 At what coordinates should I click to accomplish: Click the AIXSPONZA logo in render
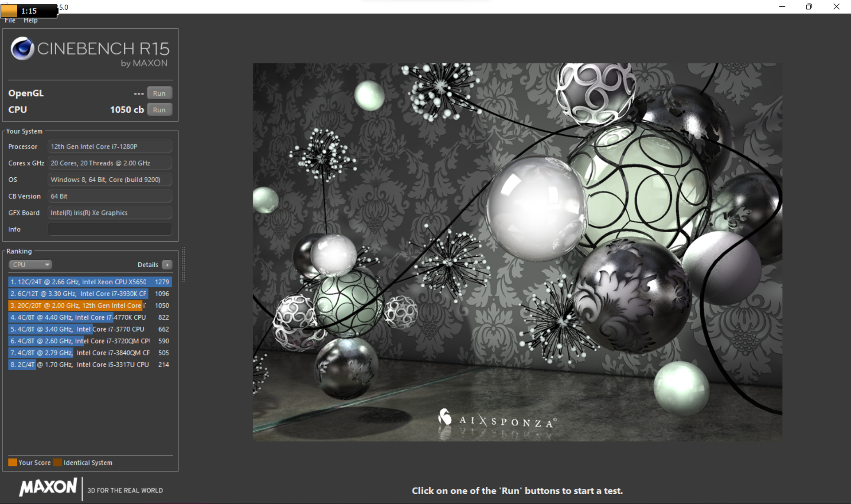[x=496, y=420]
